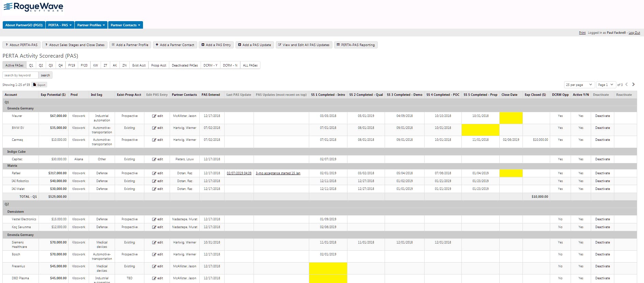The image size is (644, 283).
Task: Click the search by keyword field
Action: click(x=20, y=75)
